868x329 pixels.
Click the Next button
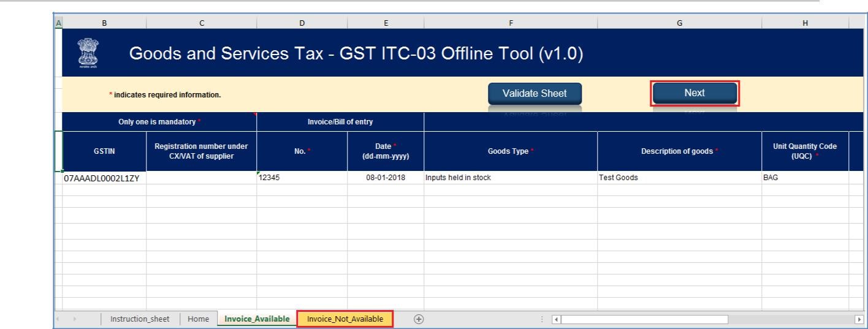click(695, 93)
